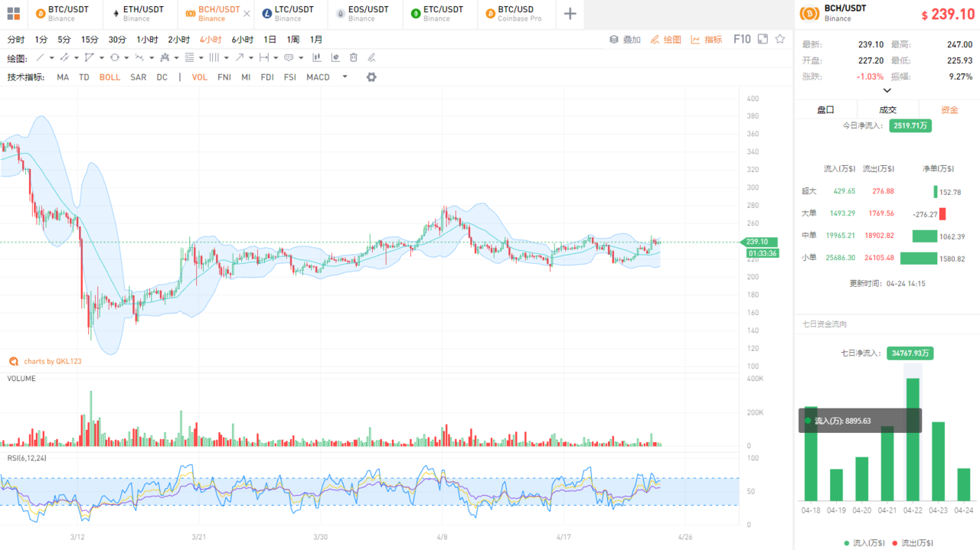
Task: Toggle the BOLL indicator off
Action: [109, 77]
